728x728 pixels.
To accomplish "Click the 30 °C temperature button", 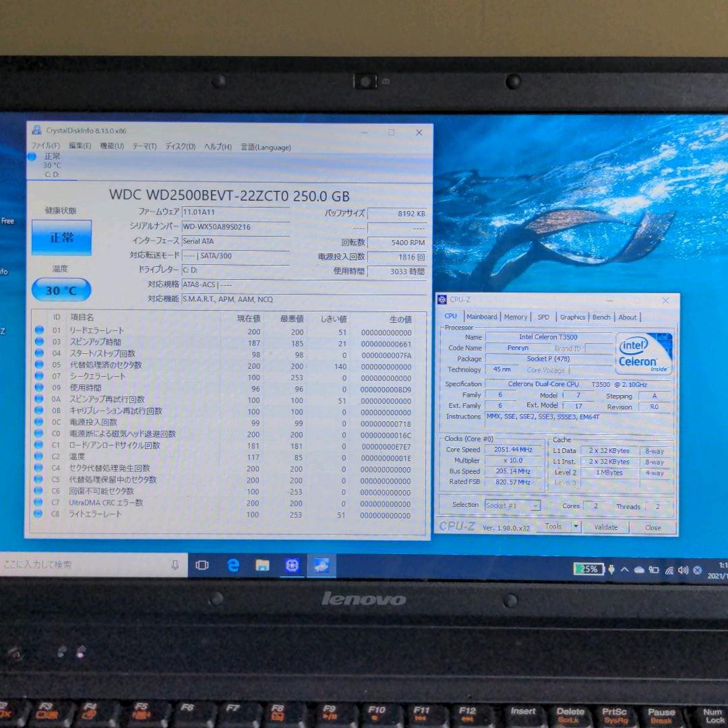I will pos(61,290).
